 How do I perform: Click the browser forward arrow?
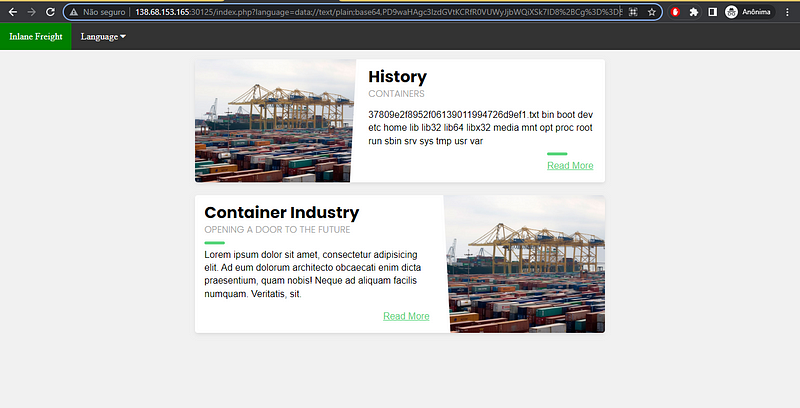coord(31,12)
